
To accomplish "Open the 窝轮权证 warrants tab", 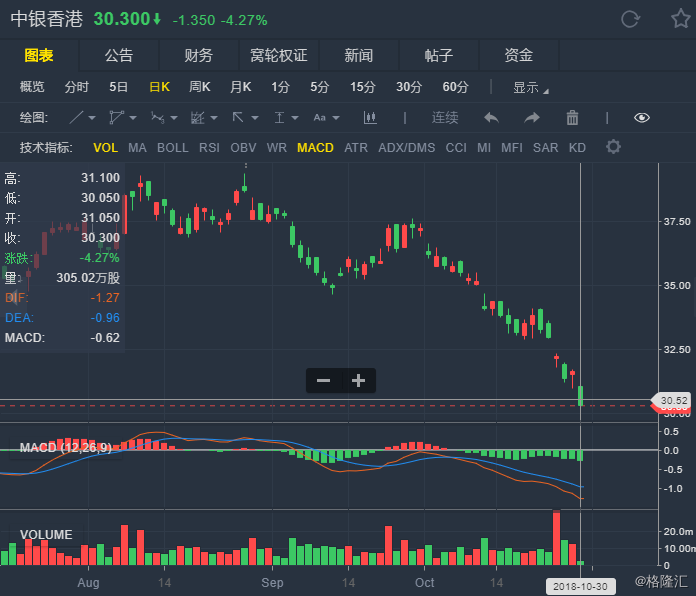I will coord(279,55).
